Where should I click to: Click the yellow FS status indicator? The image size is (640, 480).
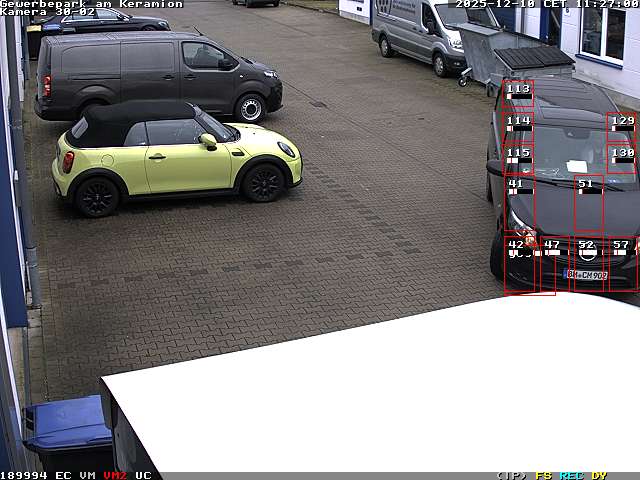point(543,475)
